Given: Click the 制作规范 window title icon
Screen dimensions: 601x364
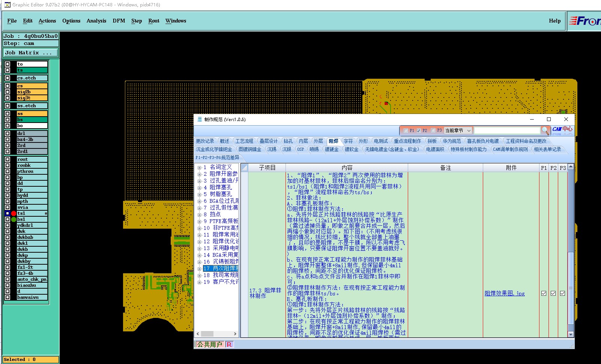Looking at the screenshot, I should click(x=200, y=119).
